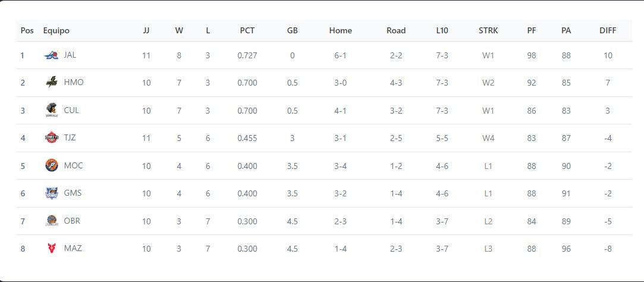
Task: Open the HMO team name link
Action: click(x=74, y=82)
